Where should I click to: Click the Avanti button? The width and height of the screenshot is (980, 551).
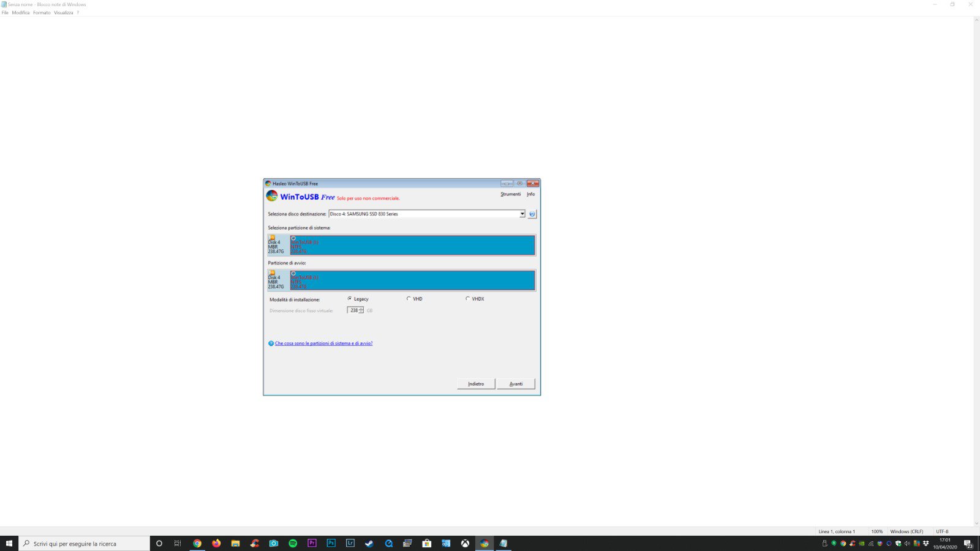coord(516,384)
